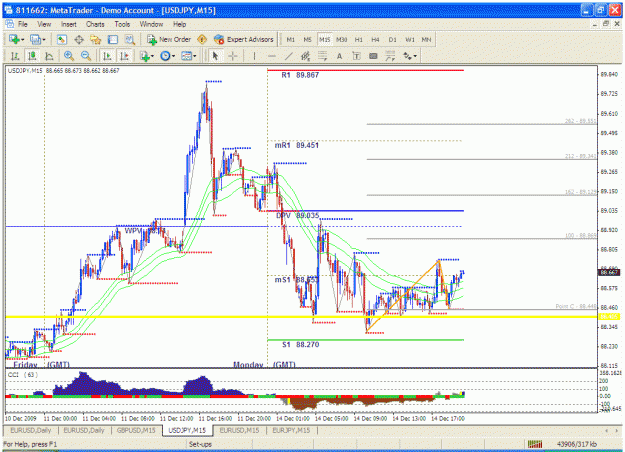Click the chart document icon beside File
Viewport: 625px width, 452px height.
click(x=10, y=24)
